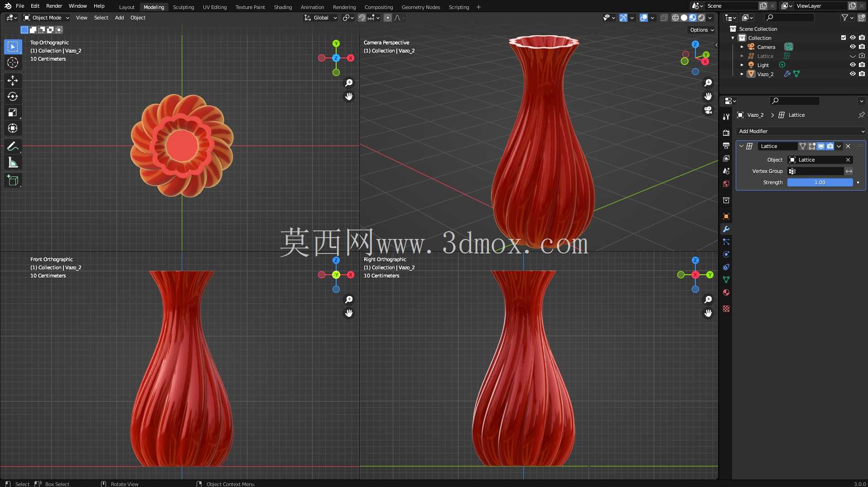
Task: Toggle X-ray display in viewport header
Action: [664, 18]
